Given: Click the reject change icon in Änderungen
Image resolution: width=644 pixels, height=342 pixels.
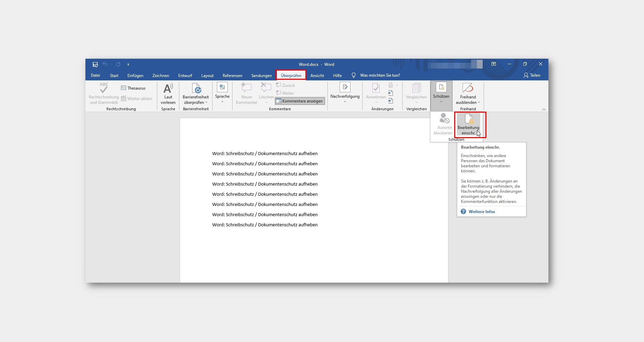Looking at the screenshot, I should (391, 85).
